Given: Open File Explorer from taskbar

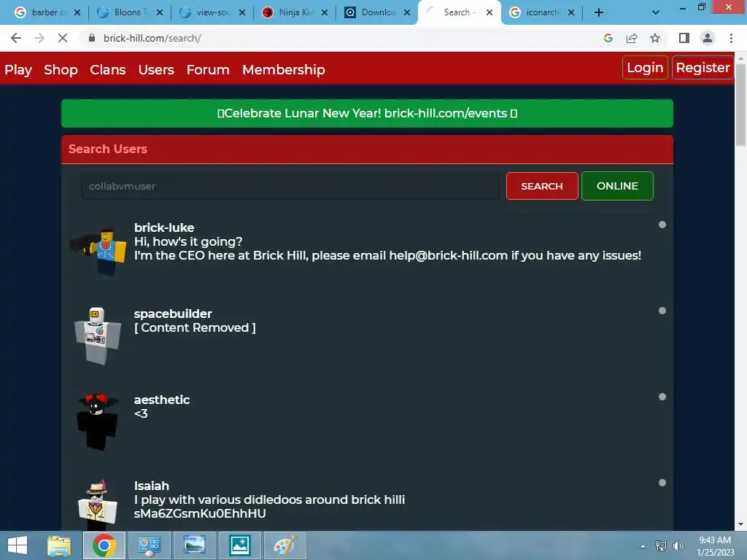Looking at the screenshot, I should point(59,545).
